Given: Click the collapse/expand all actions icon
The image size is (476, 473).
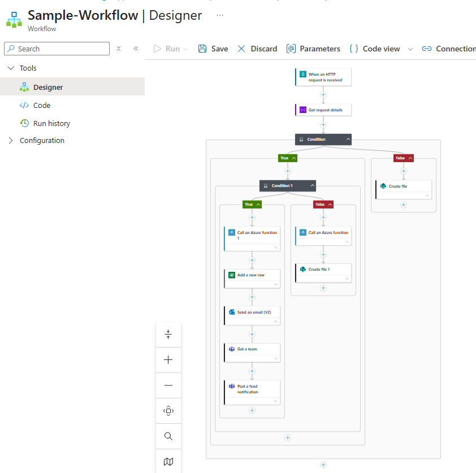Looking at the screenshot, I should click(168, 335).
